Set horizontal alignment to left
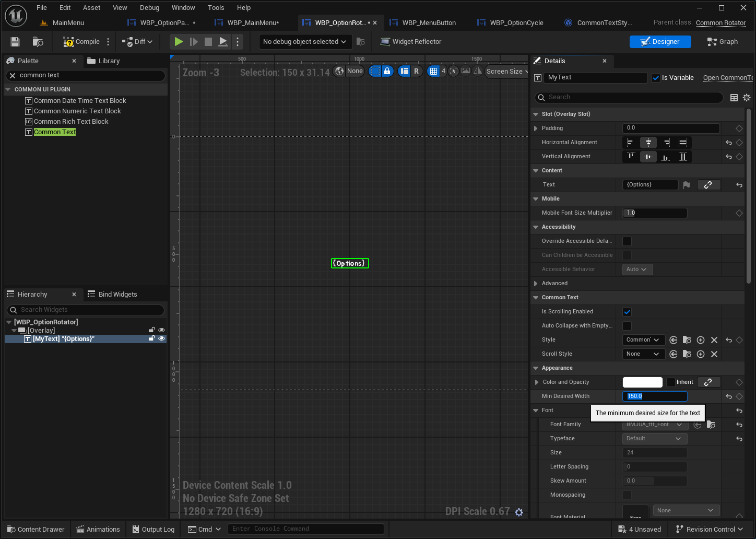The height and width of the screenshot is (539, 756). tap(630, 143)
